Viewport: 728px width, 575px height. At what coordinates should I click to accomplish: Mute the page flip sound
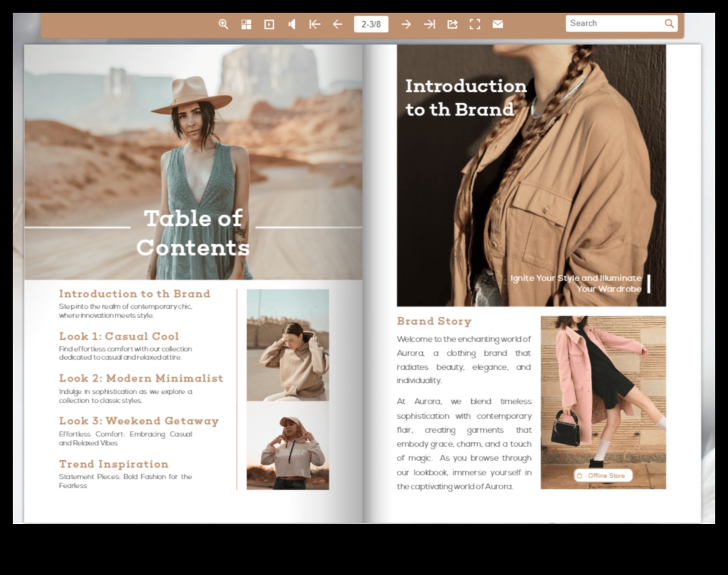pos(292,24)
